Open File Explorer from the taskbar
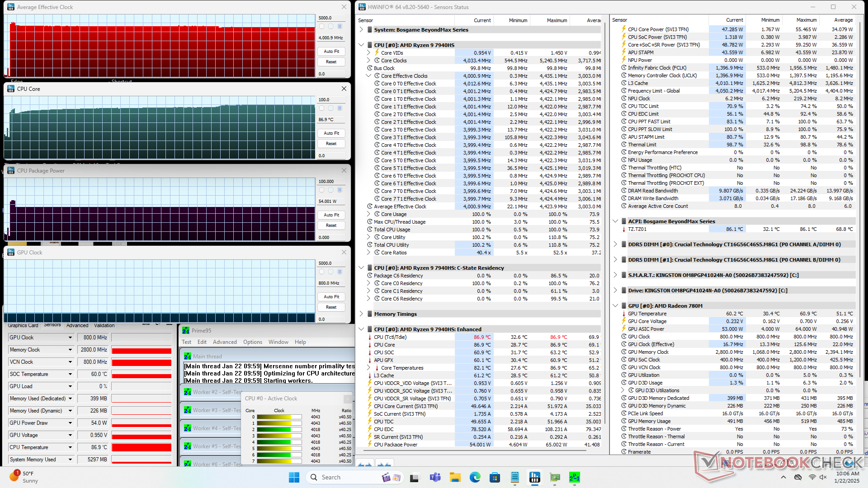The height and width of the screenshot is (488, 868). [455, 477]
